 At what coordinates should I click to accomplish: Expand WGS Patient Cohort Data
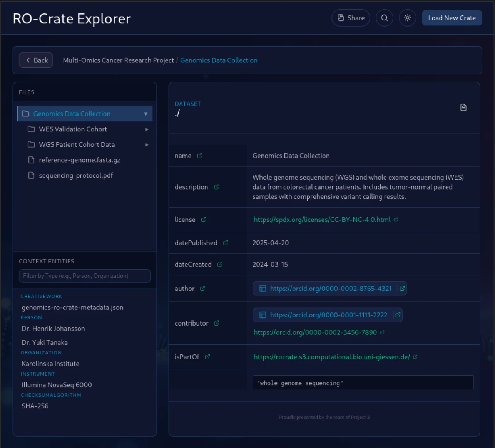point(146,144)
